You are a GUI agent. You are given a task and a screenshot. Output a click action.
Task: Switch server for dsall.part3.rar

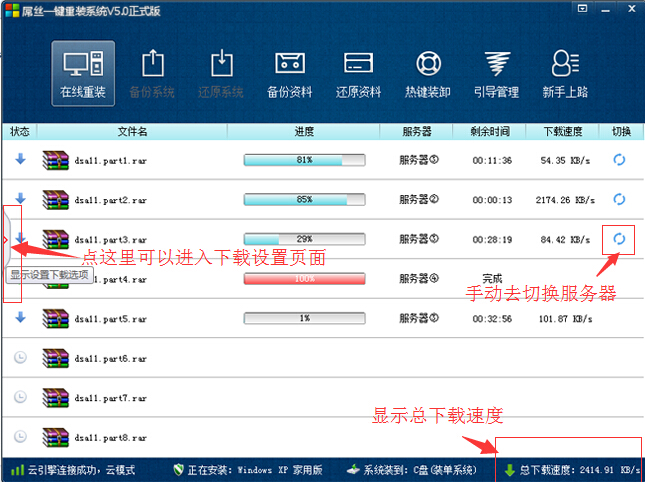[x=619, y=238]
